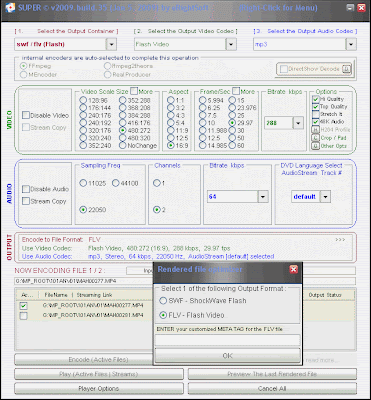Select FLV - Flash Video output format
Viewport: 371px width, 400px height.
tap(163, 315)
